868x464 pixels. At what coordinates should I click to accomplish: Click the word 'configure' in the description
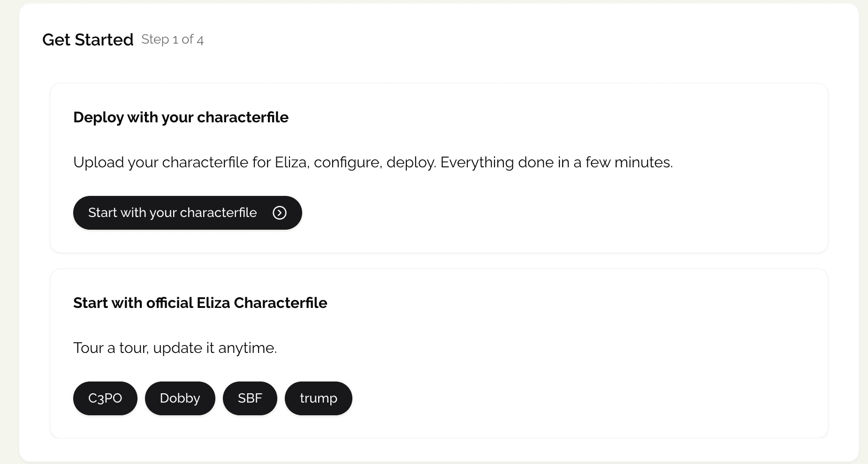[x=348, y=162]
